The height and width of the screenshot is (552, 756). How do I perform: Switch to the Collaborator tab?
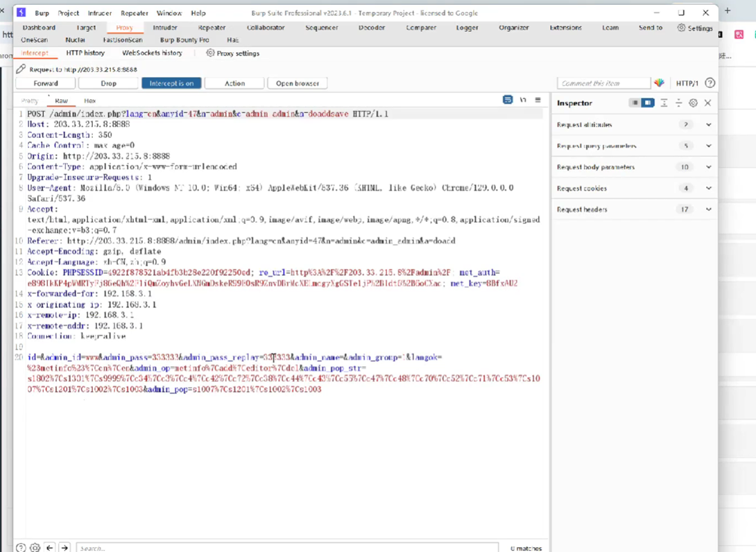tap(266, 28)
